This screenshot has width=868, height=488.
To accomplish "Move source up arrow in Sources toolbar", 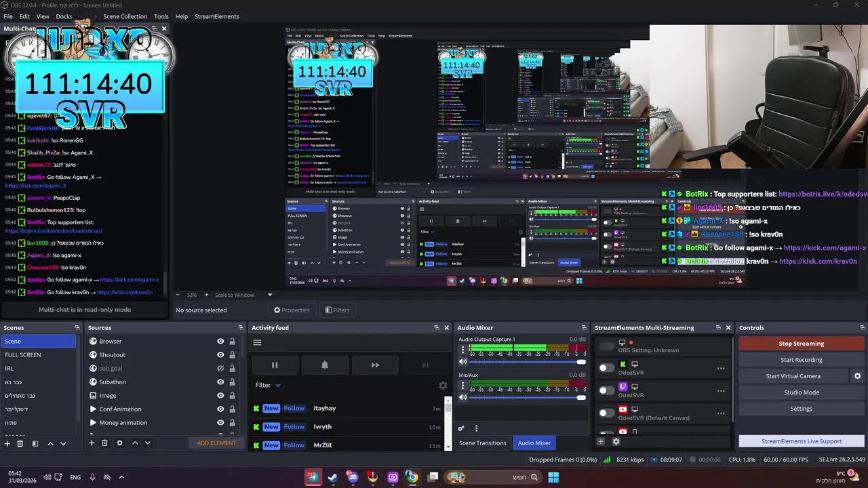I will click(135, 443).
